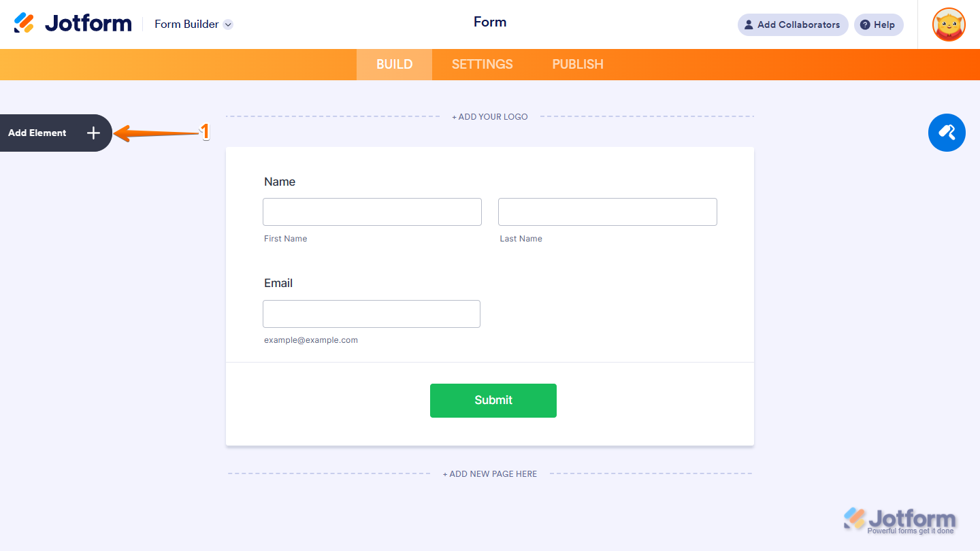
Task: Switch to the SETTINGS tab
Action: (x=482, y=64)
